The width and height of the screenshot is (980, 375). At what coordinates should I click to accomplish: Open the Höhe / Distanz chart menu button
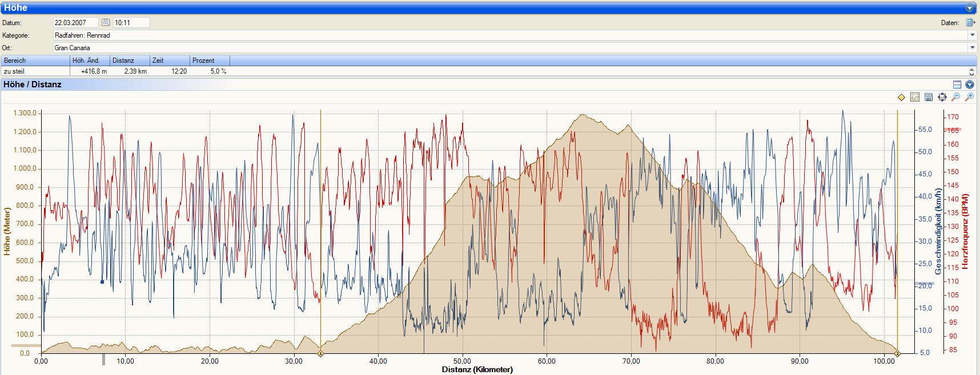(969, 84)
